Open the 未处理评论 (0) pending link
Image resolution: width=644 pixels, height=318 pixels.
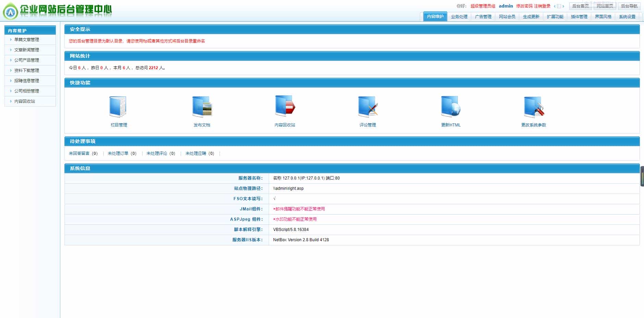(161, 154)
